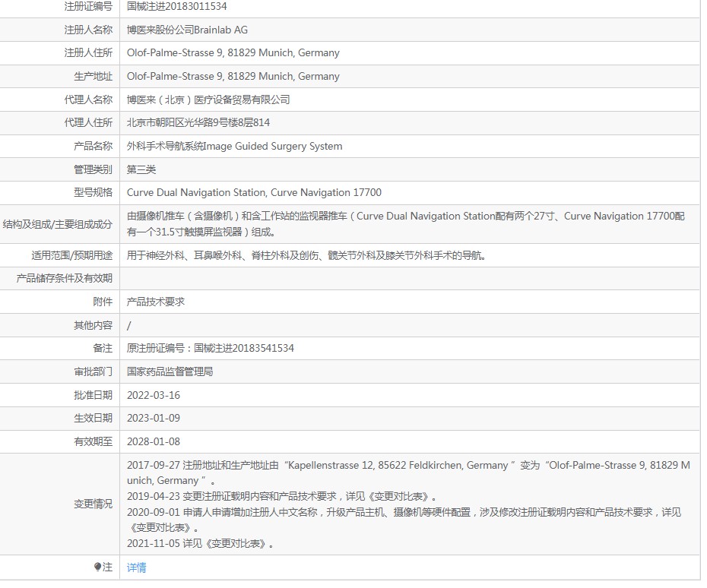This screenshot has height=588, width=707.
Task: Click the 附件 label
Action: point(103,302)
